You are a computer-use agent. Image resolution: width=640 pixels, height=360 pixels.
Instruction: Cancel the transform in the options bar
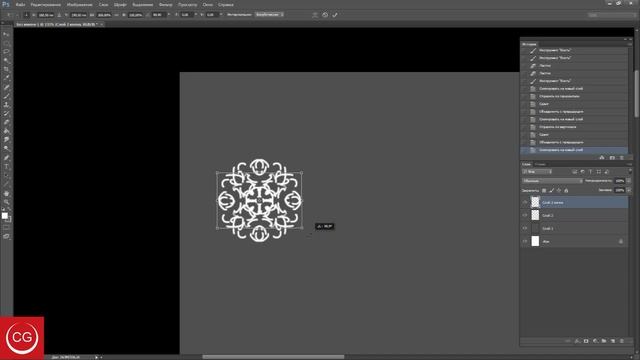pyautogui.click(x=325, y=15)
